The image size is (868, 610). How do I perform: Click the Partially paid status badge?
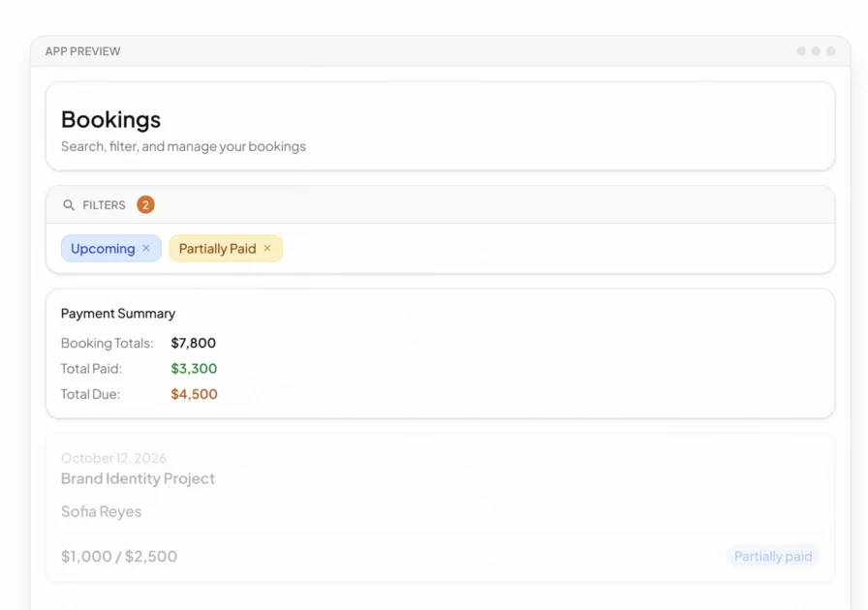coord(773,557)
